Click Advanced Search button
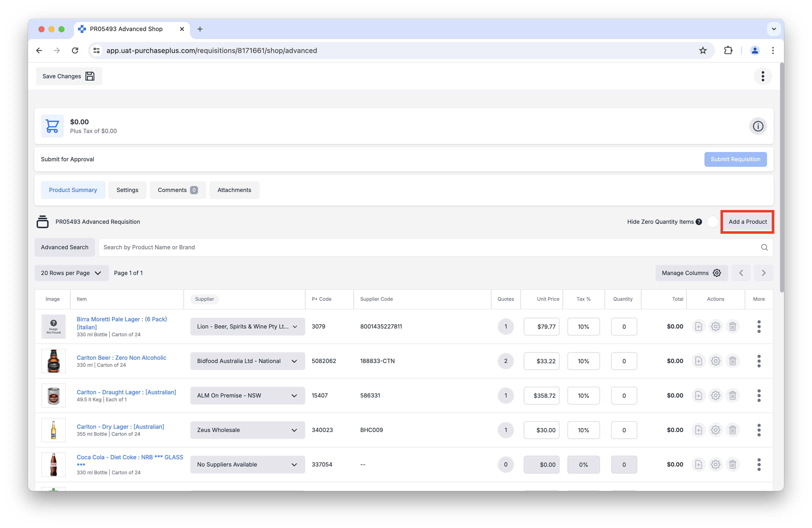This screenshot has width=812, height=528. coord(65,247)
